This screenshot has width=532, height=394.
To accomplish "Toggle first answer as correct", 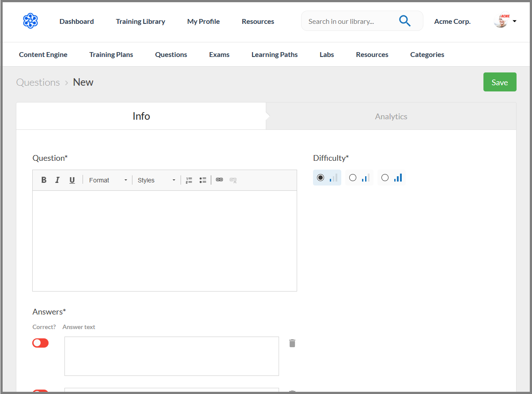I will 41,343.
